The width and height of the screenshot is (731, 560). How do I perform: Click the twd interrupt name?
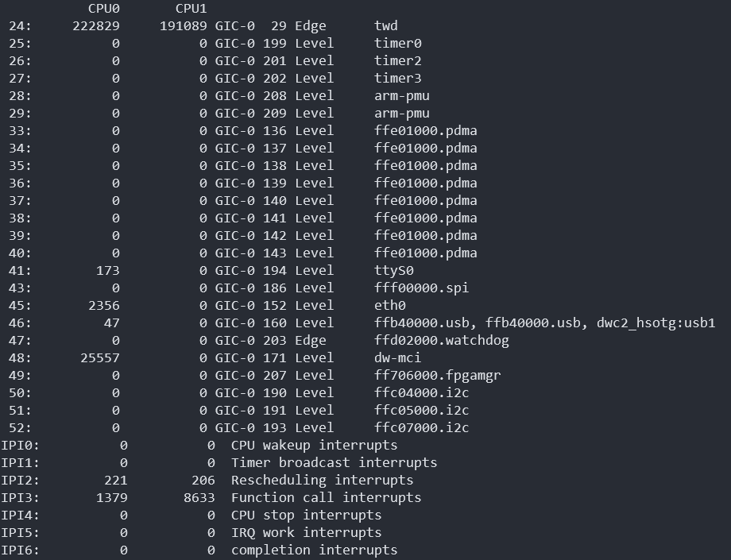click(386, 26)
